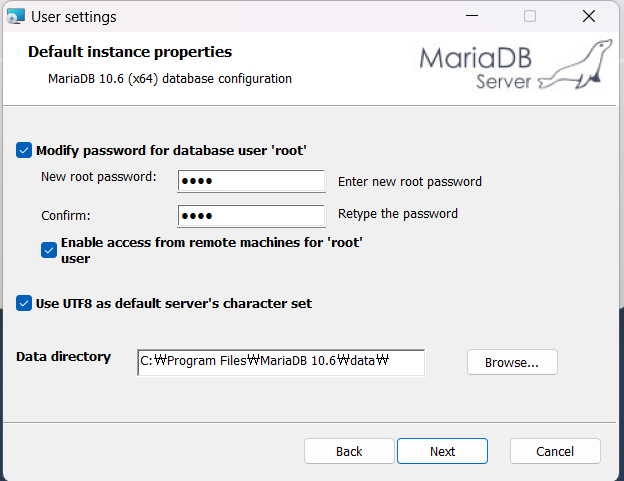Image resolution: width=624 pixels, height=481 pixels.
Task: Click the MariaDB Server seal logo
Action: [515, 65]
